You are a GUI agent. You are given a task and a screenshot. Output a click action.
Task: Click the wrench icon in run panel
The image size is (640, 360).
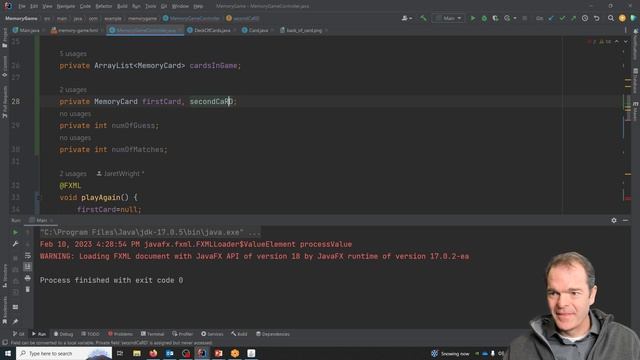point(16,244)
